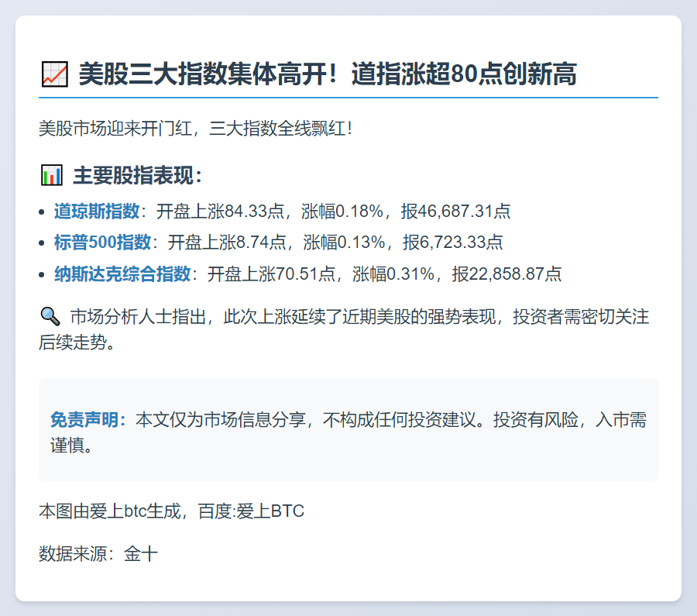Click the blue divider line under the headline
This screenshot has width=697, height=616.
click(348, 98)
